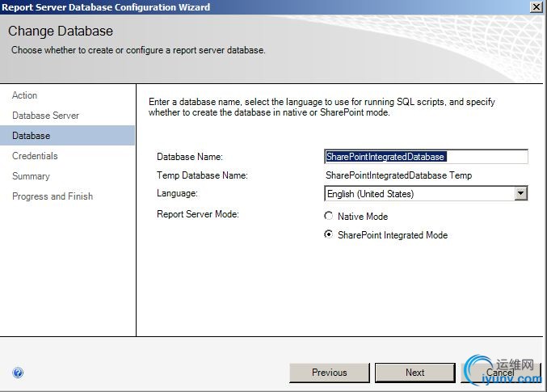Click the Database Name input field
Viewport: 547px width, 392px height.
426,157
